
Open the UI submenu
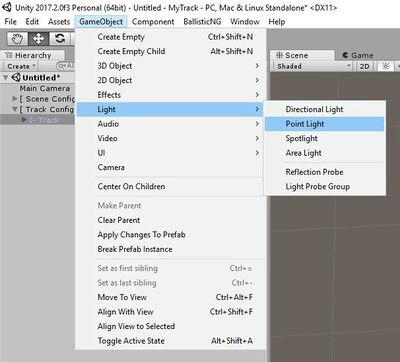click(171, 153)
